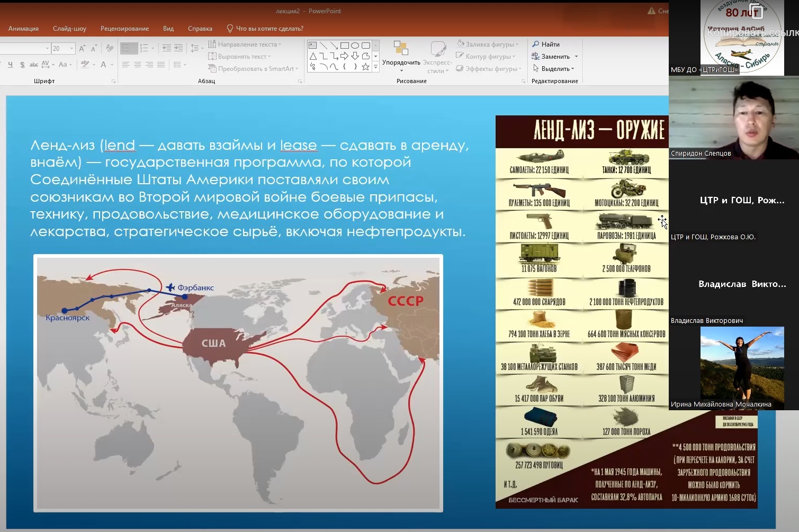This screenshot has height=532, width=799.
Task: Toggle underline (Ч) formatting
Action: pyautogui.click(x=10, y=65)
